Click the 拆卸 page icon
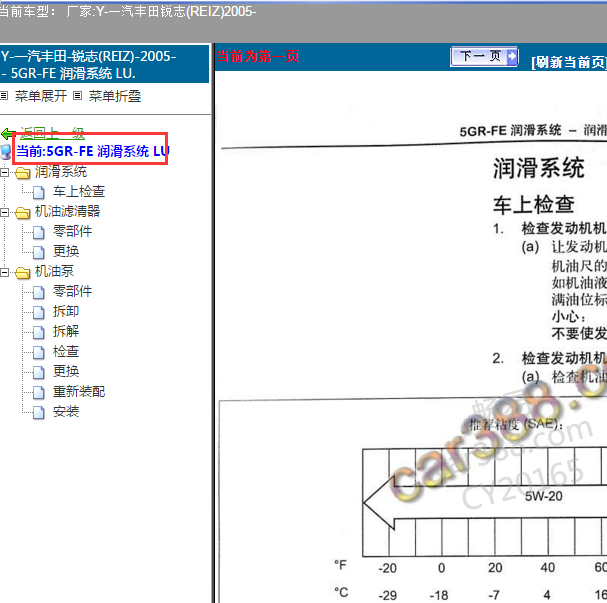Screen dimensions: 607x603 [38, 312]
